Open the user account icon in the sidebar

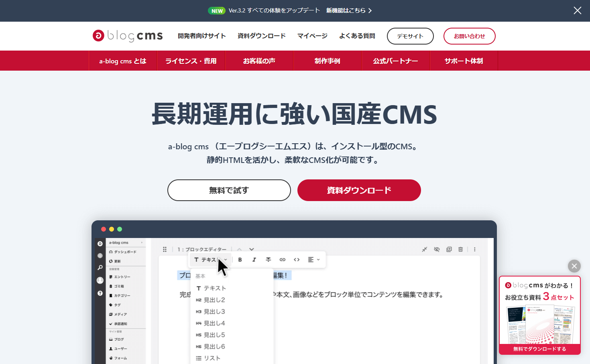pos(100,280)
